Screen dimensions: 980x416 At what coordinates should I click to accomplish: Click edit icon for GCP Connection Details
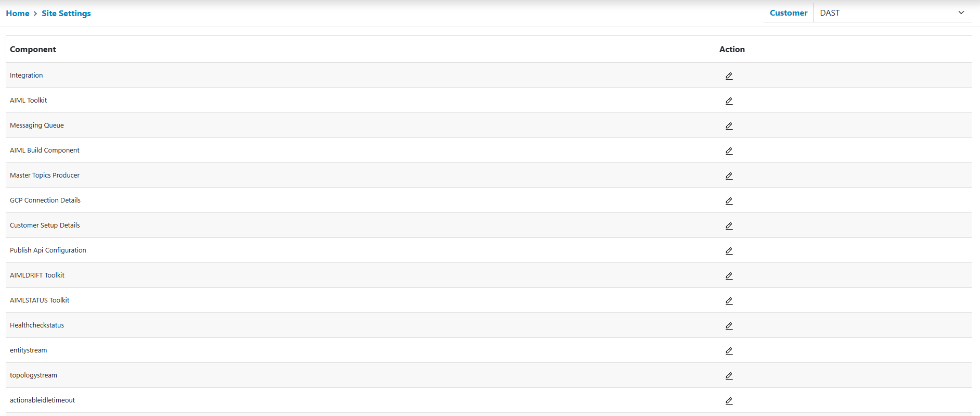click(729, 201)
